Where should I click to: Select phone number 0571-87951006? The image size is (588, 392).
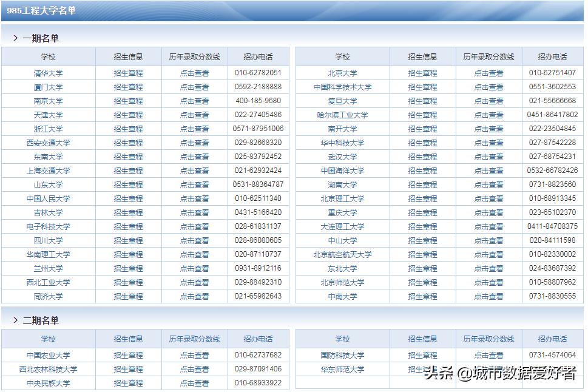pos(259,129)
